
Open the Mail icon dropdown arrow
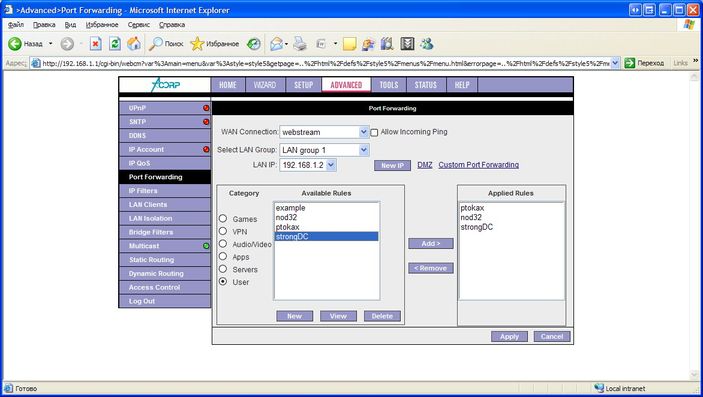click(x=286, y=44)
